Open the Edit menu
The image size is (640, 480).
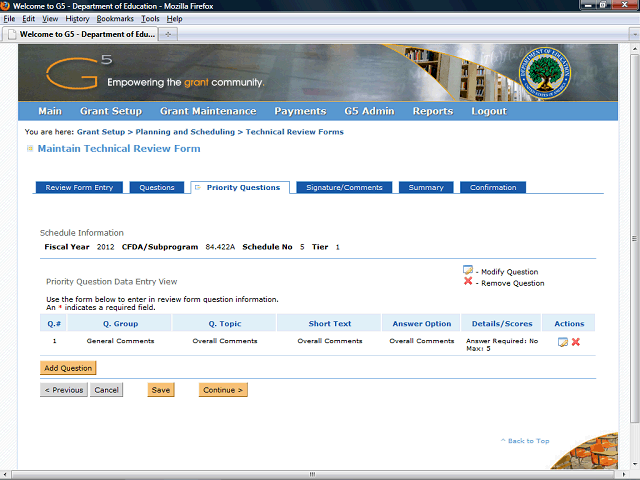coord(28,19)
